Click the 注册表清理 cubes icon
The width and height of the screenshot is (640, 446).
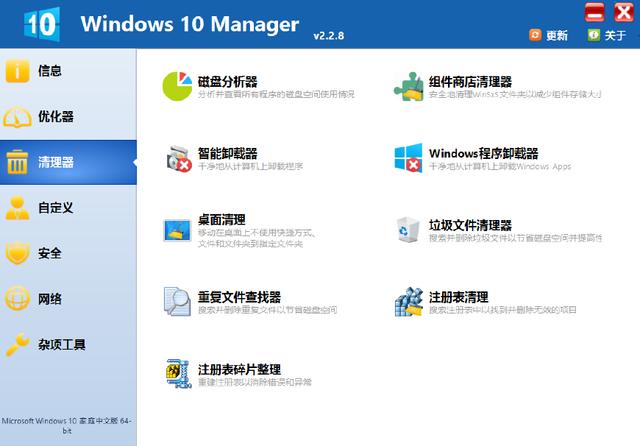tap(408, 302)
